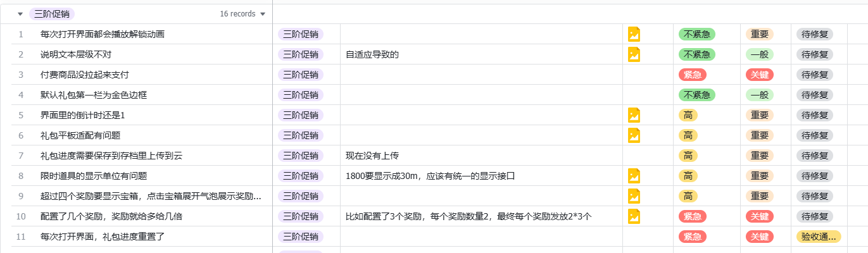Collapse the 三阶促销 group triangle
This screenshot has height=253, width=868.
[21, 14]
